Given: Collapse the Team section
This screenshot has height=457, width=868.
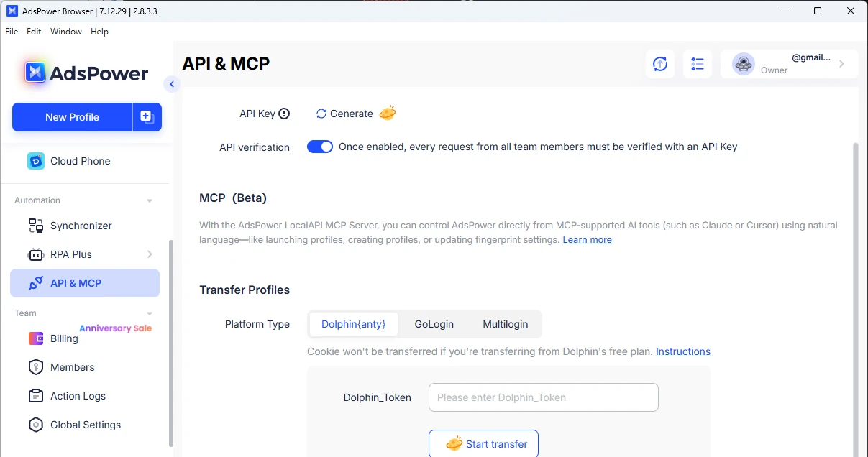Looking at the screenshot, I should pyautogui.click(x=150, y=313).
